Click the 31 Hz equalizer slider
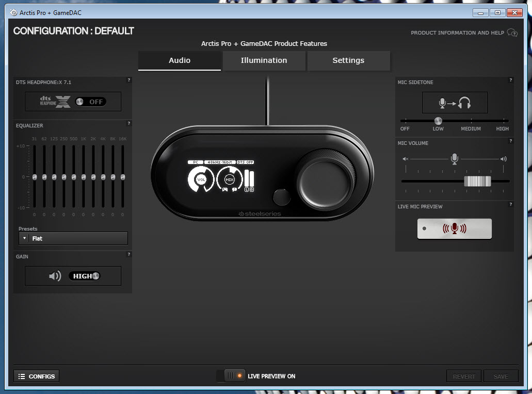 pos(34,177)
